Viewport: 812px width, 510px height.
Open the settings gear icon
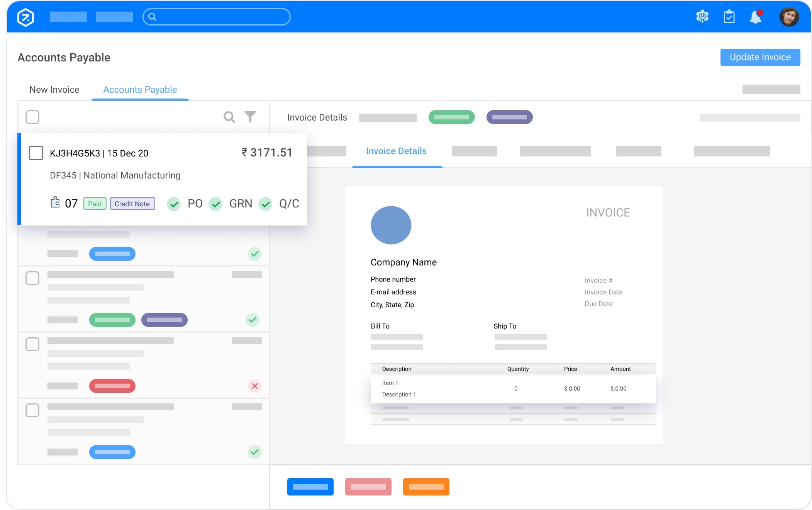point(702,17)
